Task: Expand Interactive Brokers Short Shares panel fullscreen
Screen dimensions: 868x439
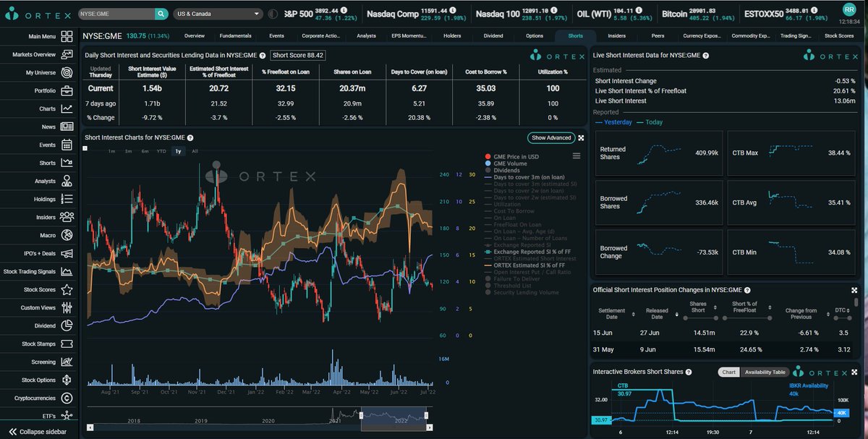Action: 854,371
